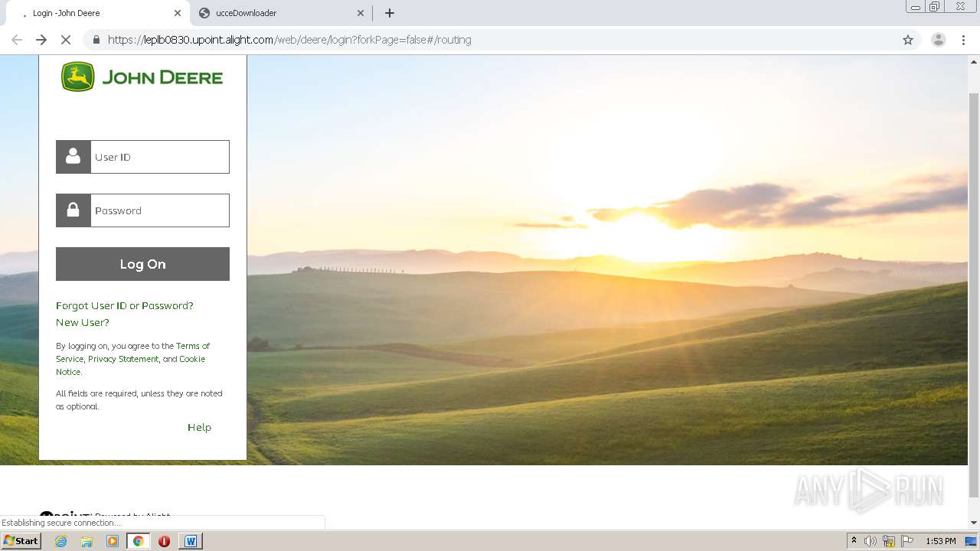Launch Internet Explorer from the taskbar
This screenshot has height=551, width=980.
61,541
